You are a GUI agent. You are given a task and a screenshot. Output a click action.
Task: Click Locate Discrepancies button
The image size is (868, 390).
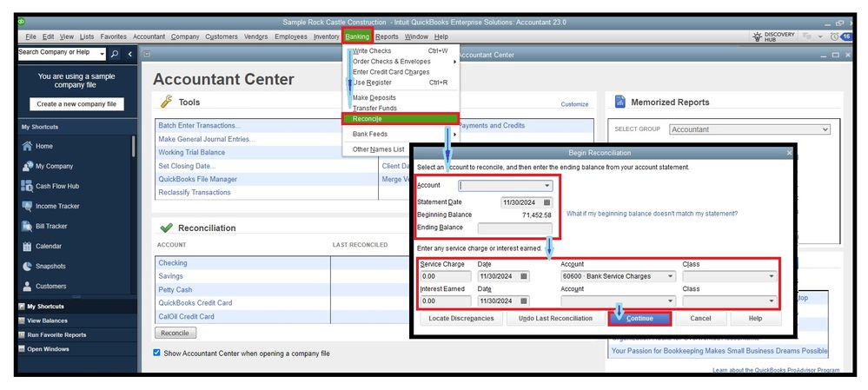pos(461,319)
